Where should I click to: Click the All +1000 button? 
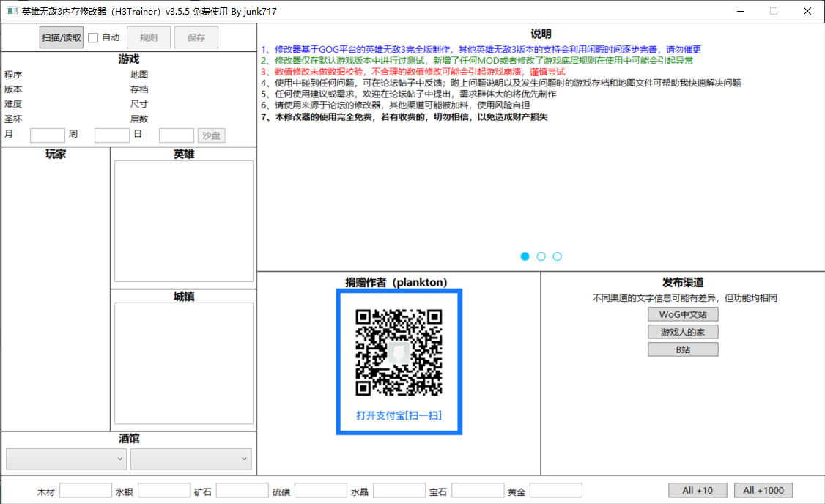pos(763,490)
